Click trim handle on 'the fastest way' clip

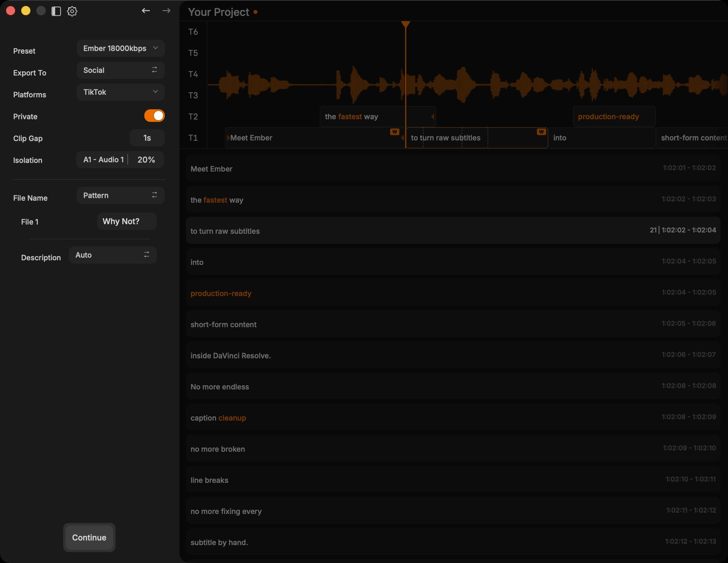(432, 116)
